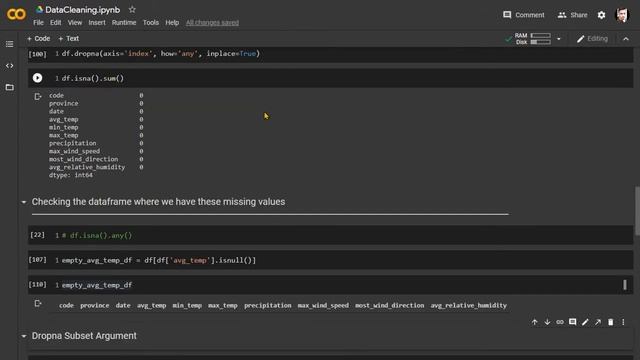The image size is (640, 360).
Task: Open the Tools menu
Action: pos(151,22)
